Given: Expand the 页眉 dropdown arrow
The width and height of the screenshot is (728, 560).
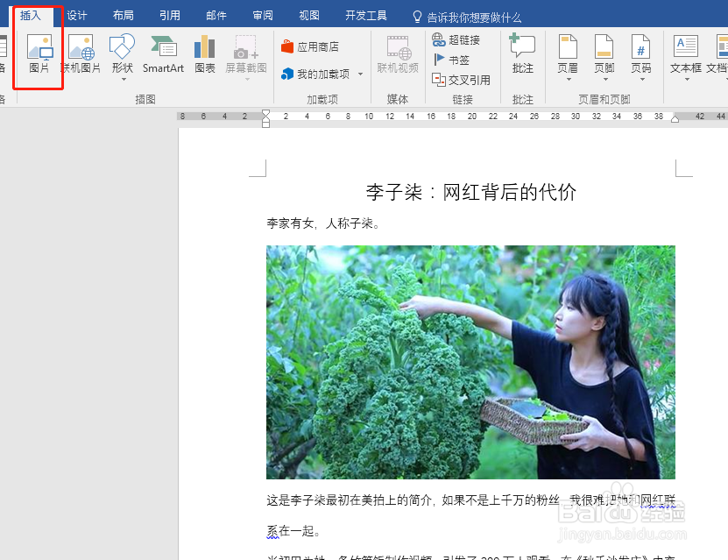Looking at the screenshot, I should click(569, 80).
